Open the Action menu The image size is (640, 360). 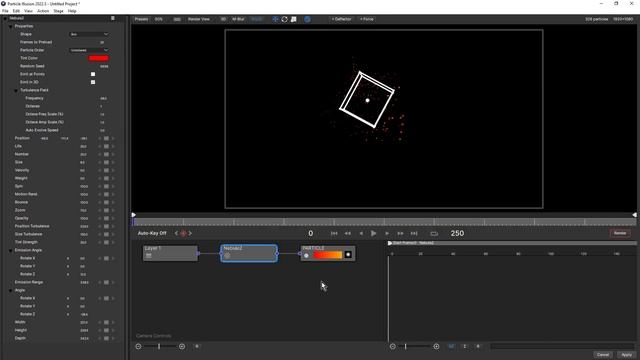[x=43, y=11]
